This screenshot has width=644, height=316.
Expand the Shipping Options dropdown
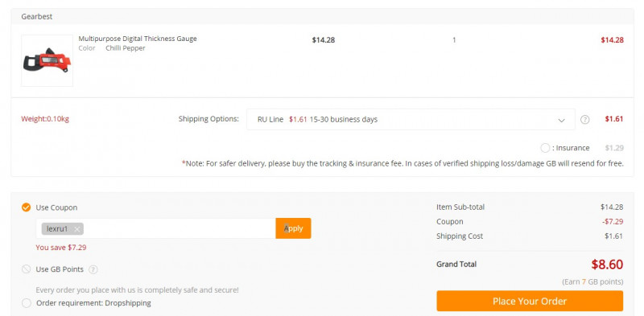click(x=411, y=120)
